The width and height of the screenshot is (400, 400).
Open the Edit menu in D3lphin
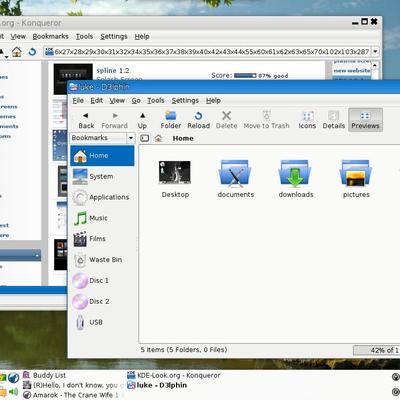[97, 100]
